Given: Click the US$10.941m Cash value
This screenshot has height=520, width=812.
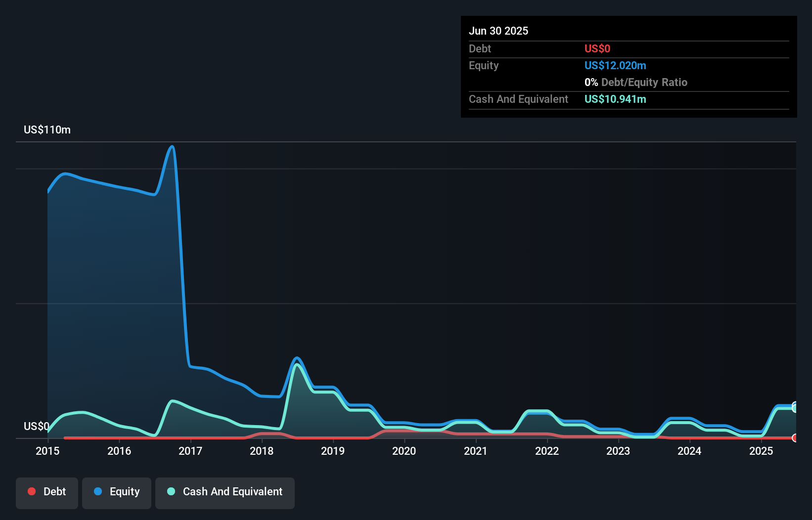Looking at the screenshot, I should 615,99.
